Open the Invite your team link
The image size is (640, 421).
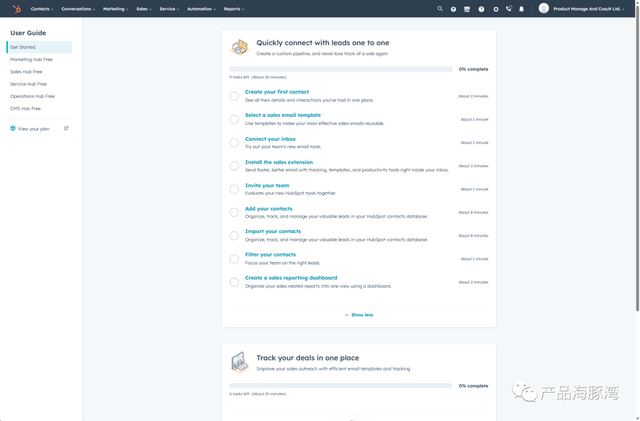(267, 185)
